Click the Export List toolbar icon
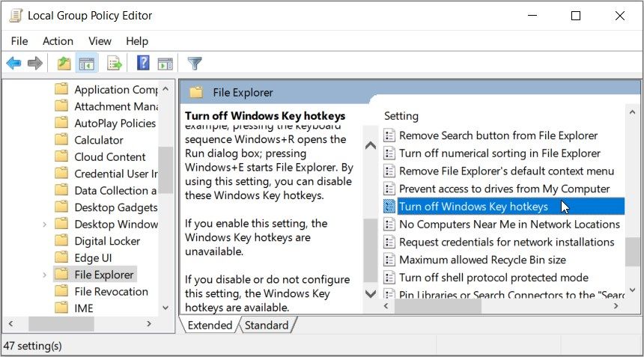 115,64
